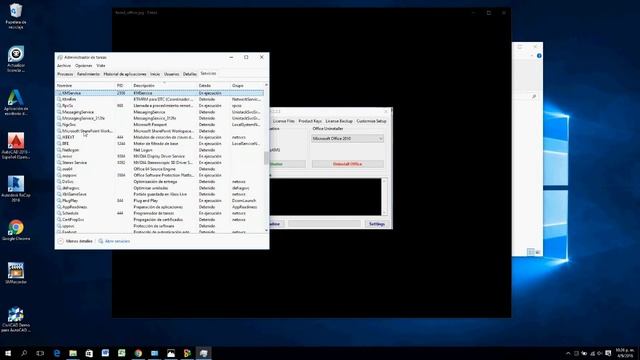The height and width of the screenshot is (360, 640).
Task: Launch the Autodesk ReCap 2016 shortcut
Action: tap(16, 189)
